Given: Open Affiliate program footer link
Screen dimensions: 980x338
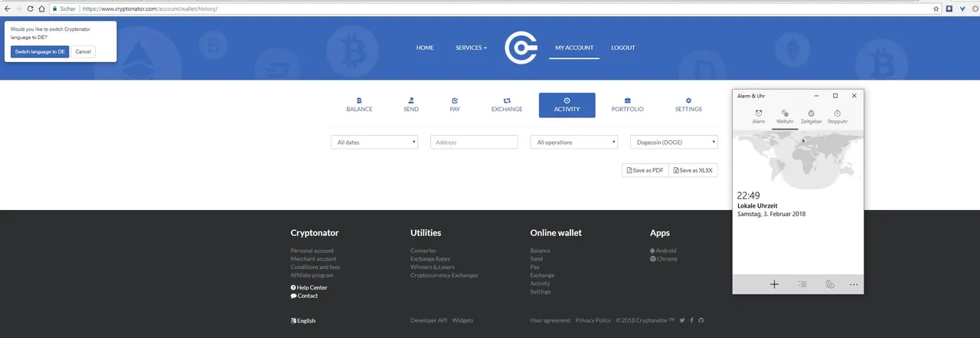Looking at the screenshot, I should 312,275.
